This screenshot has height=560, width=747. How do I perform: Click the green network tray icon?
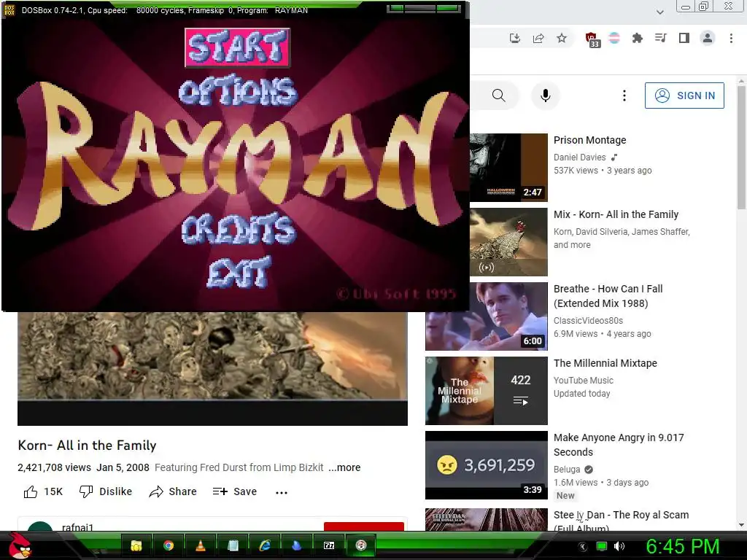tap(602, 547)
